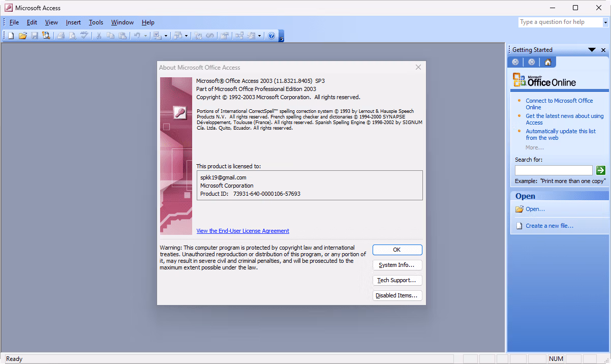Click OK in the About dialog
611x364 pixels.
point(397,250)
